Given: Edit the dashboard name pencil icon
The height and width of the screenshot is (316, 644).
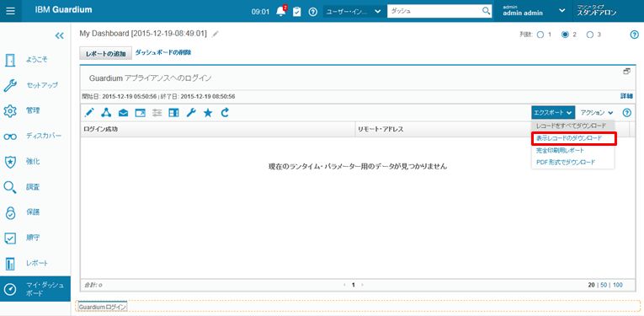Looking at the screenshot, I should click(x=216, y=34).
